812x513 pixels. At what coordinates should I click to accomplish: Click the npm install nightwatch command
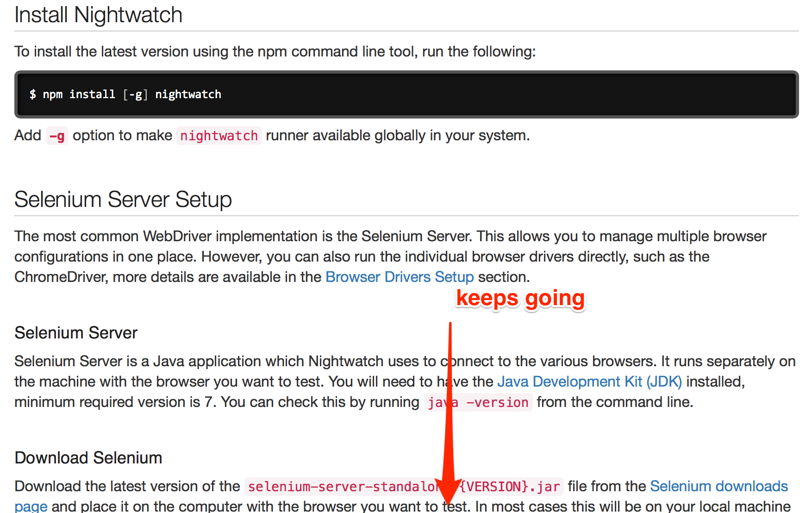coord(125,94)
